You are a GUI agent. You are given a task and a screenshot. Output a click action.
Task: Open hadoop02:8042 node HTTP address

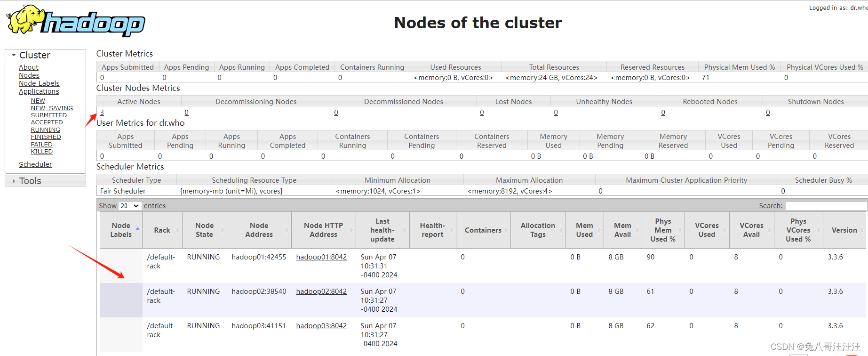[321, 291]
